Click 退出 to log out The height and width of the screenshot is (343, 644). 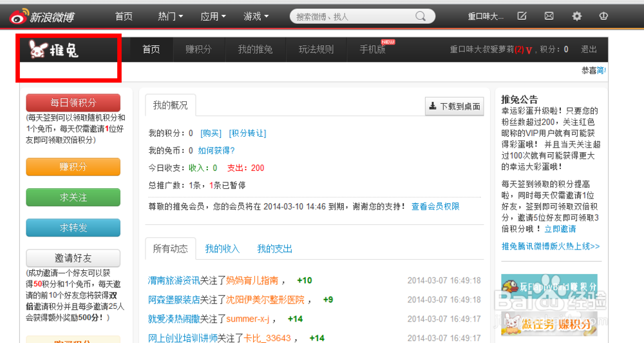589,50
